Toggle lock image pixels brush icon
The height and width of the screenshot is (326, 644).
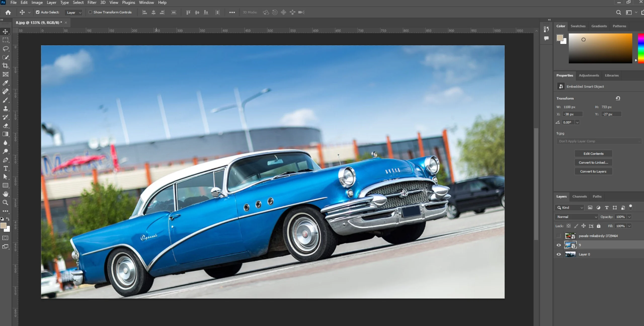click(x=576, y=226)
